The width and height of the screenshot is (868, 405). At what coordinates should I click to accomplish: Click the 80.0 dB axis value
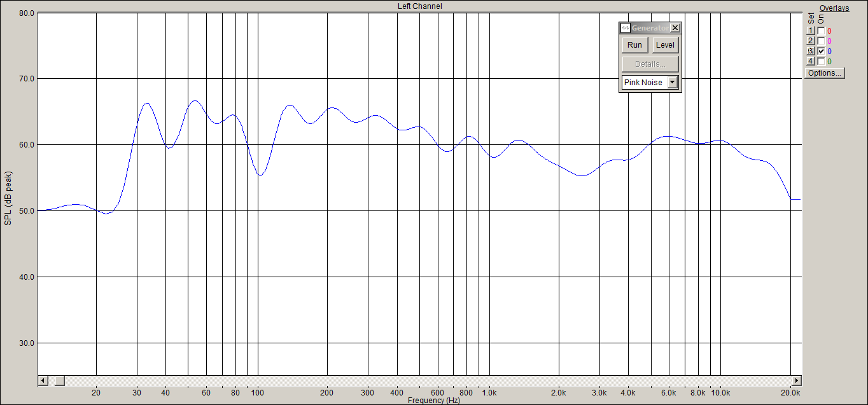(x=25, y=13)
